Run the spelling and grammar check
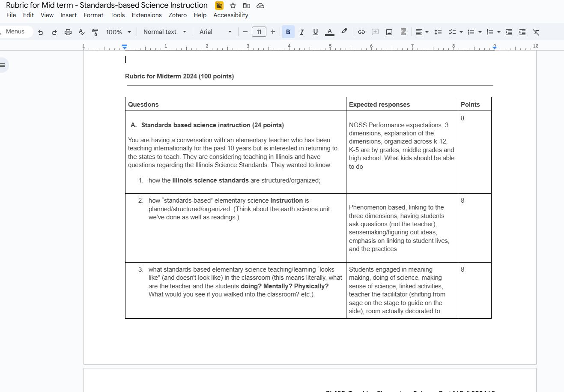This screenshot has height=392, width=564. pos(81,32)
